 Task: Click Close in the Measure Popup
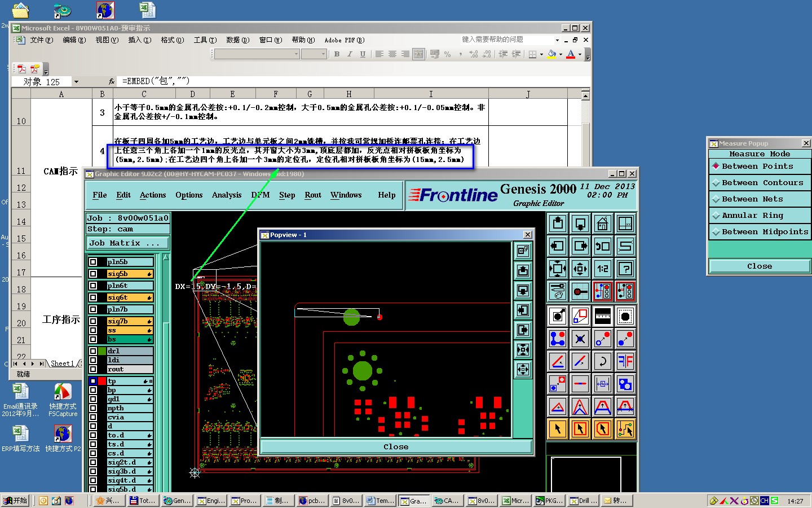(760, 266)
